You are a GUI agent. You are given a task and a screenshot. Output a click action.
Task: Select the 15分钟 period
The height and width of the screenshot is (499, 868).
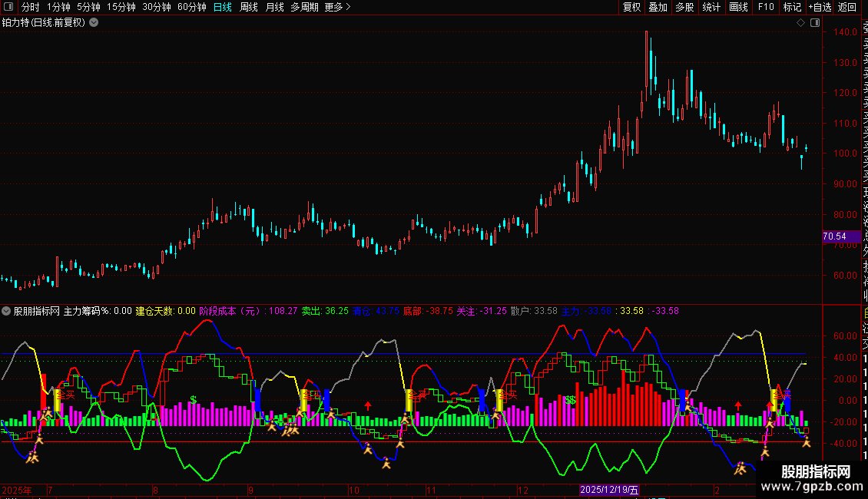pyautogui.click(x=121, y=7)
